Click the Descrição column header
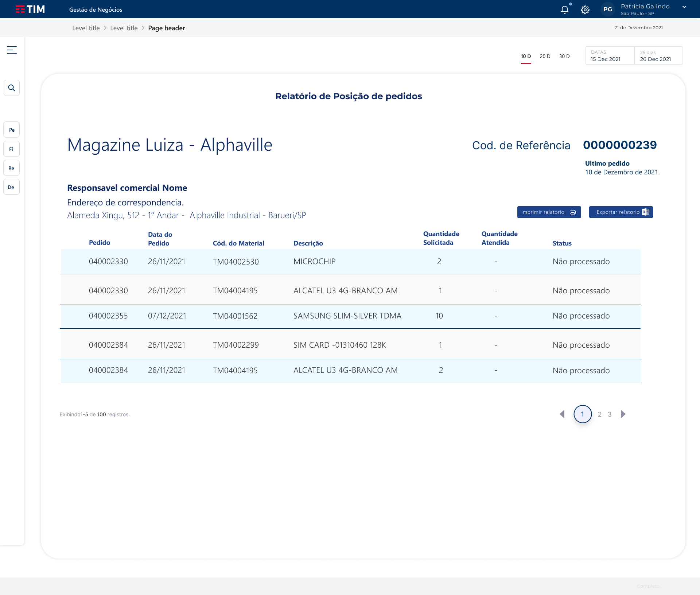The width and height of the screenshot is (700, 595). point(308,243)
